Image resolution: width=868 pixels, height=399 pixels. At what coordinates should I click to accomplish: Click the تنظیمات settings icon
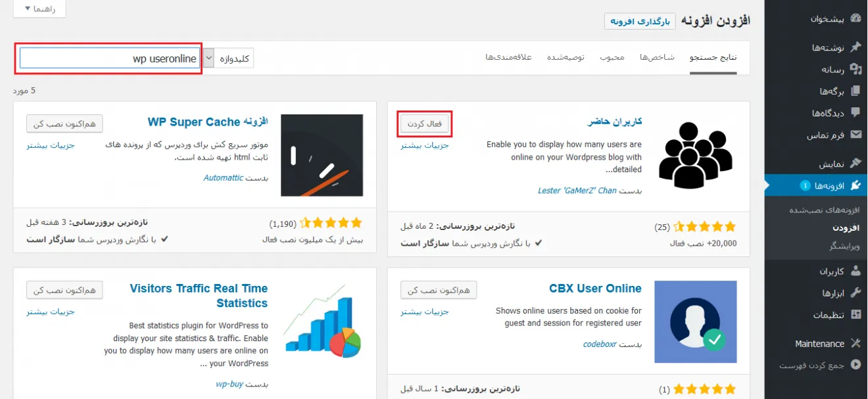pos(856,314)
